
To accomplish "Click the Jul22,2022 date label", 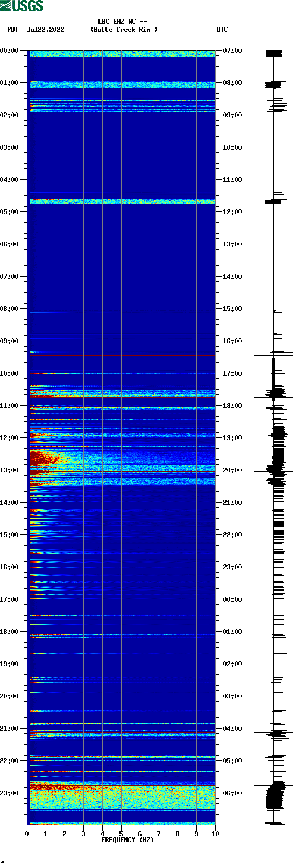I will [x=45, y=30].
